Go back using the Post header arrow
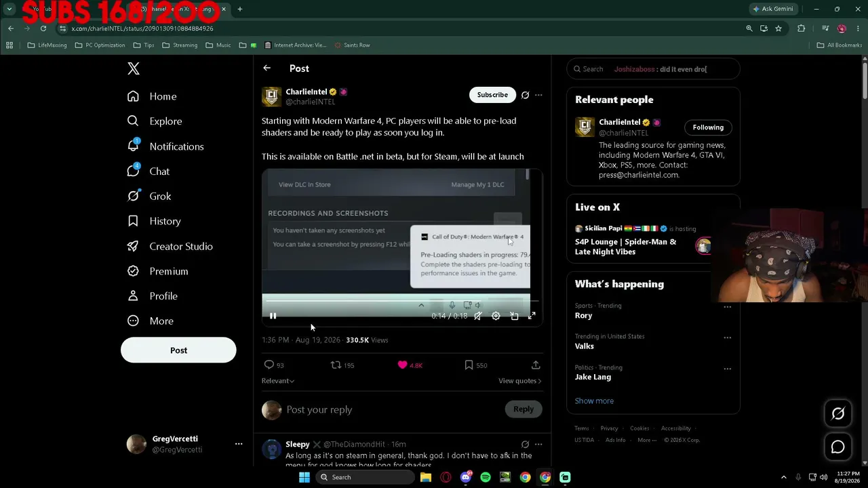Screen dimensions: 868x488 tap(267, 68)
